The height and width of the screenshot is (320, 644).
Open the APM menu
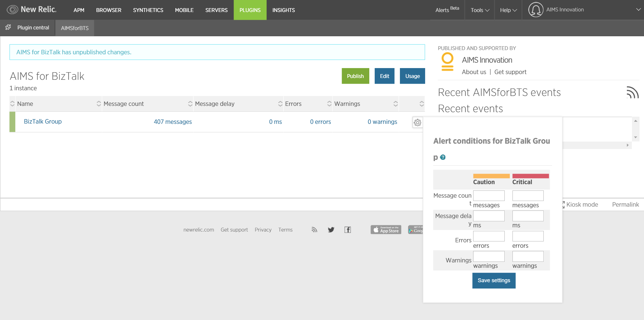(x=79, y=10)
